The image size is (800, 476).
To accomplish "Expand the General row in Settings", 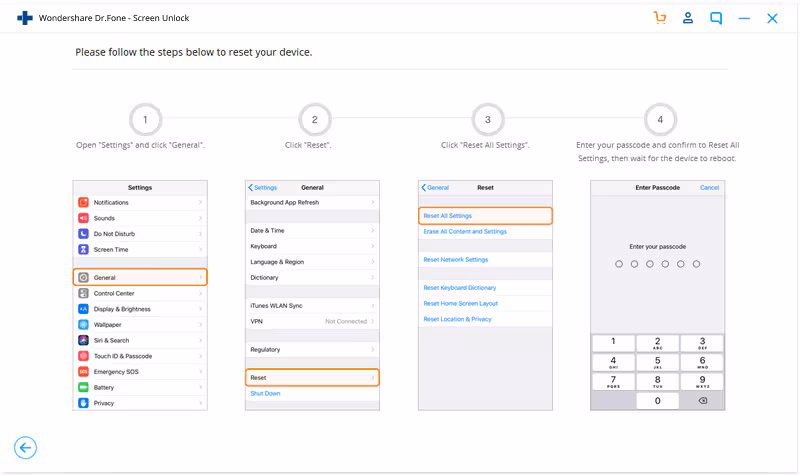I will tap(140, 277).
